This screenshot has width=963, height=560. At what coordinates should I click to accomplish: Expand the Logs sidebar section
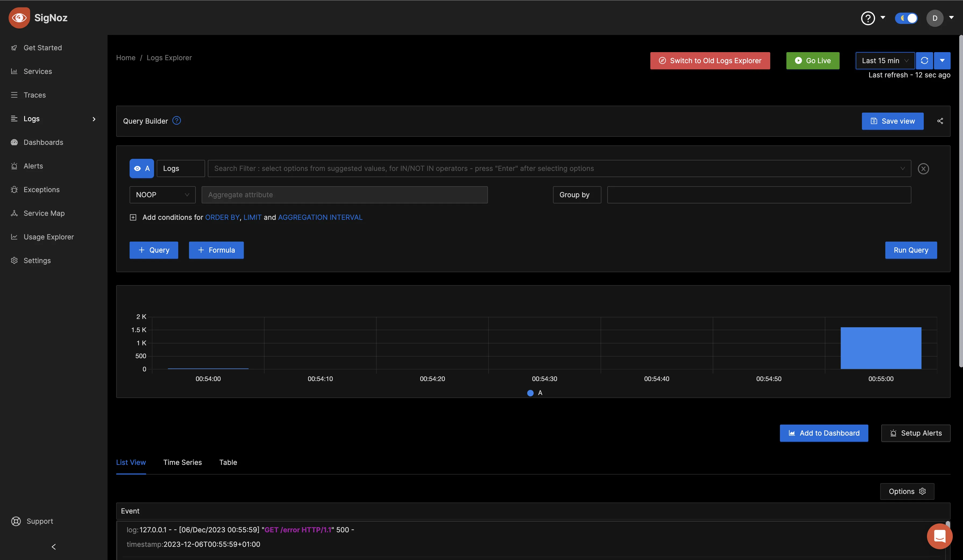tap(93, 119)
